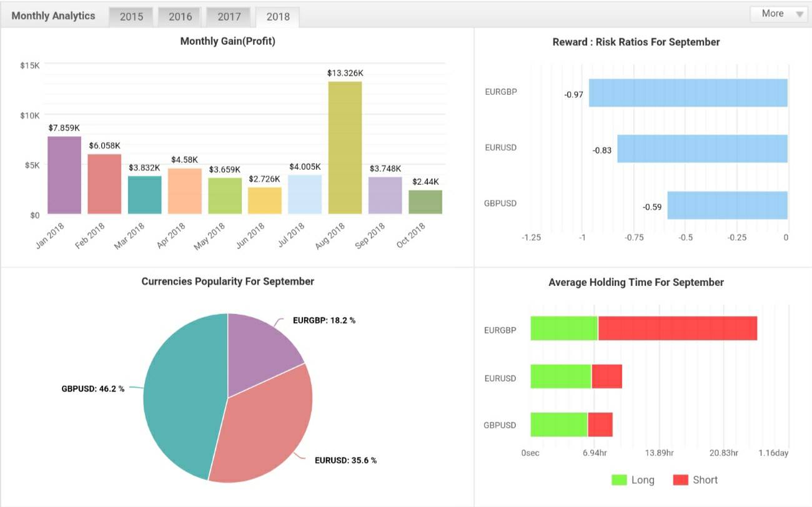Switch to the 2015 tab
This screenshot has height=507, width=812.
(x=131, y=17)
